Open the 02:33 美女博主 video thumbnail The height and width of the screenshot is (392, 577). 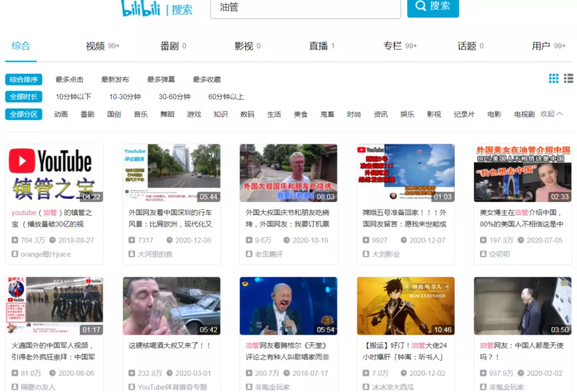[523, 173]
